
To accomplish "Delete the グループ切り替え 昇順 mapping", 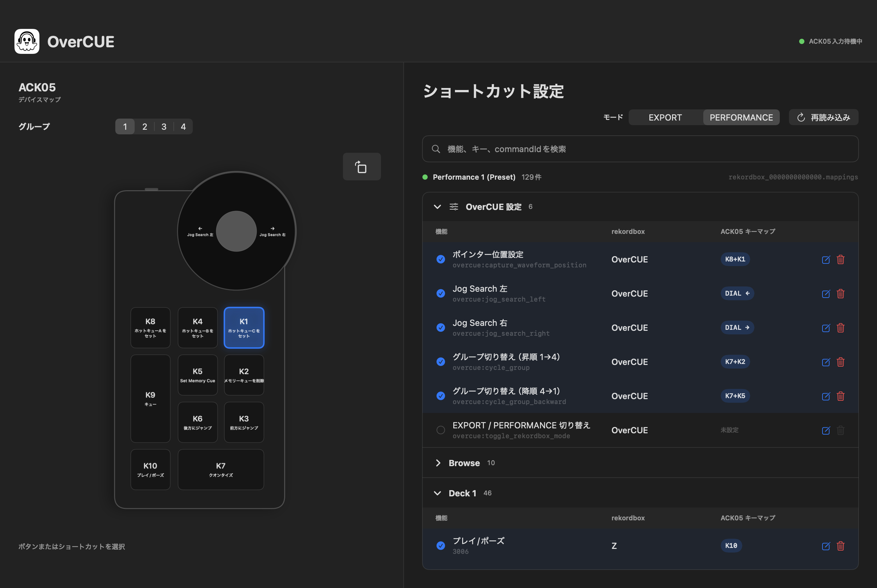I will (841, 362).
